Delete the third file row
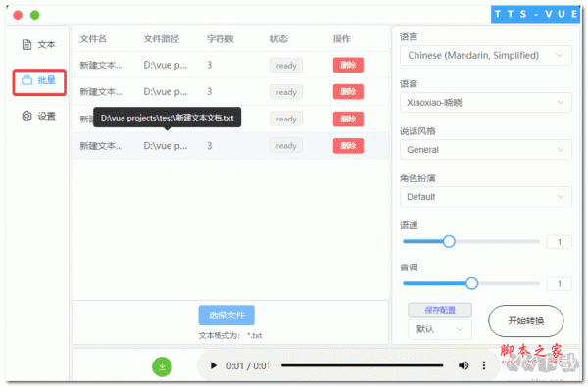 pyautogui.click(x=348, y=119)
